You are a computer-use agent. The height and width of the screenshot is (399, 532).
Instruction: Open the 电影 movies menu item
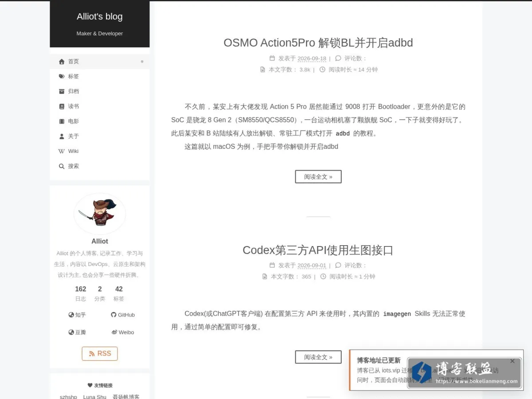(x=100, y=121)
